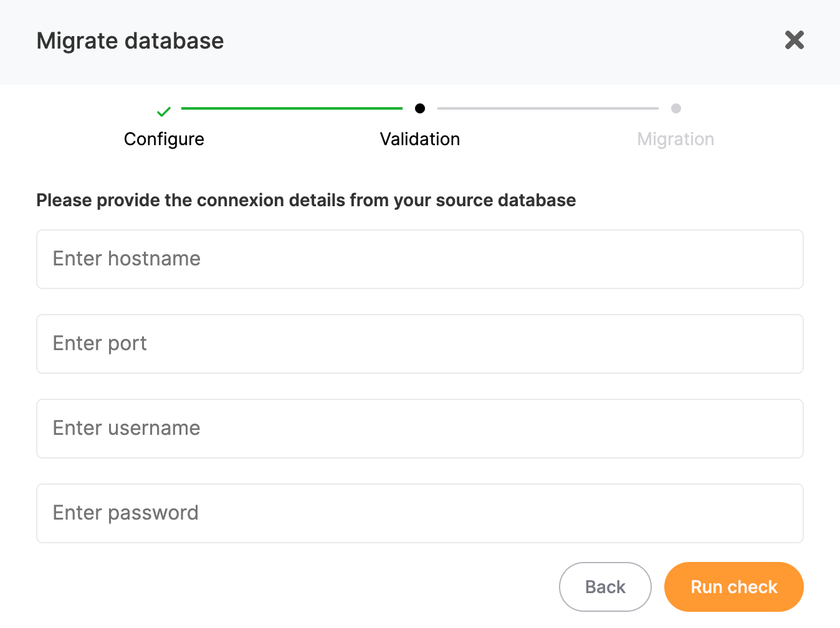Click the Migrate database title text
840x628 pixels.
coord(130,41)
